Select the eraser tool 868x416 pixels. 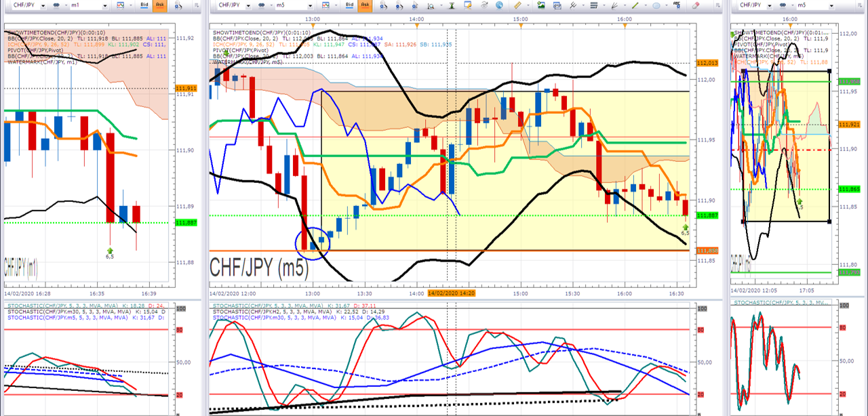tap(695, 5)
